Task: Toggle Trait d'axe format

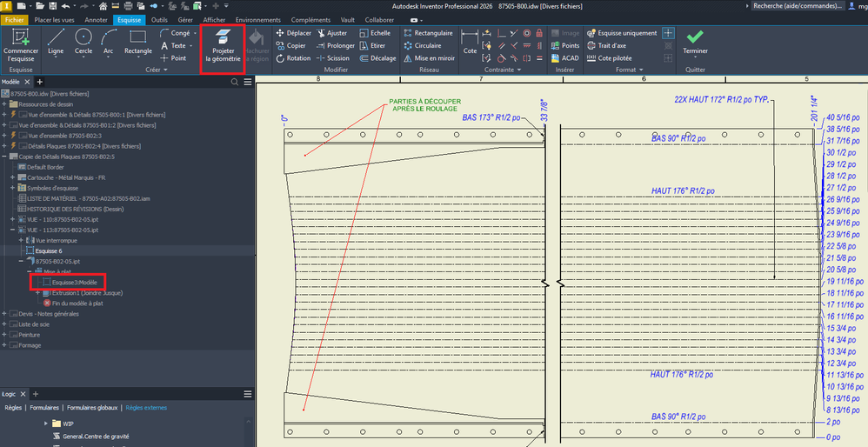Action: click(x=607, y=45)
